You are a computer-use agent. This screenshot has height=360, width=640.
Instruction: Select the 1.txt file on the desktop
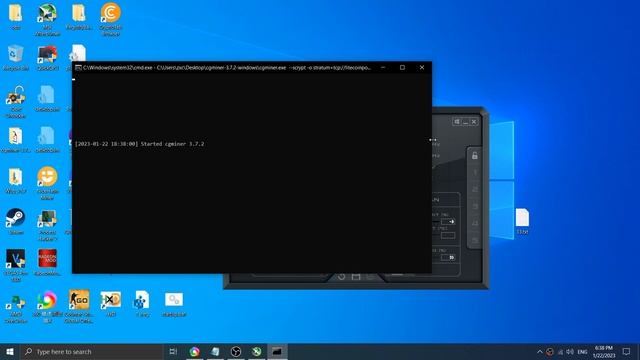(522, 221)
